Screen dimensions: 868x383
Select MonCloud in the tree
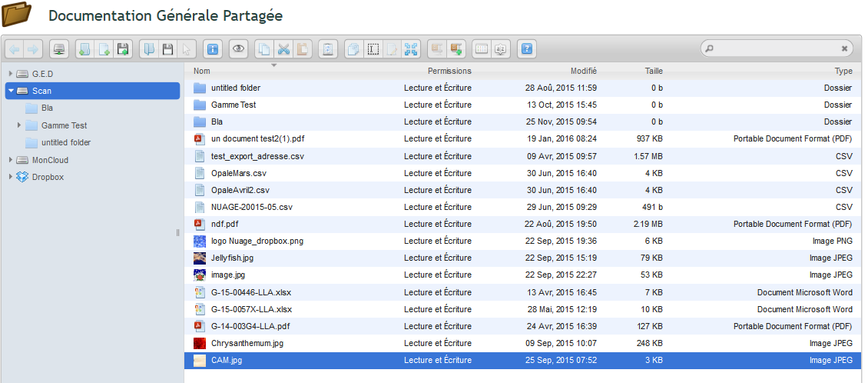point(51,160)
